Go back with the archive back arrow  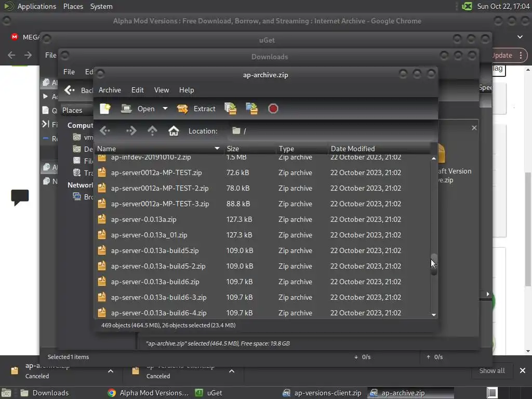coord(105,130)
